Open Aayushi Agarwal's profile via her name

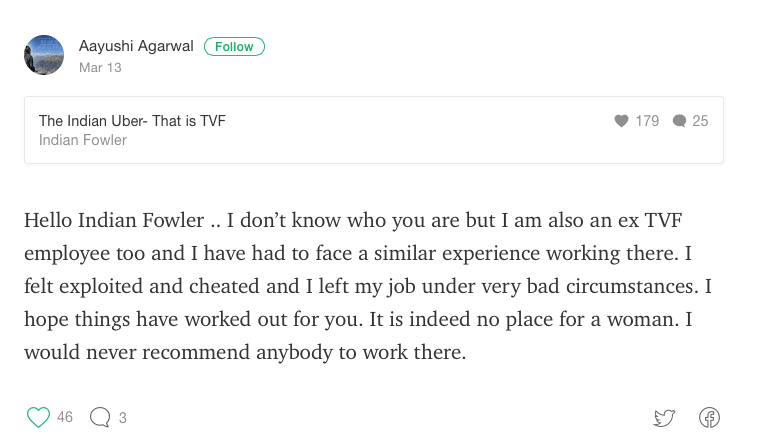(x=137, y=46)
